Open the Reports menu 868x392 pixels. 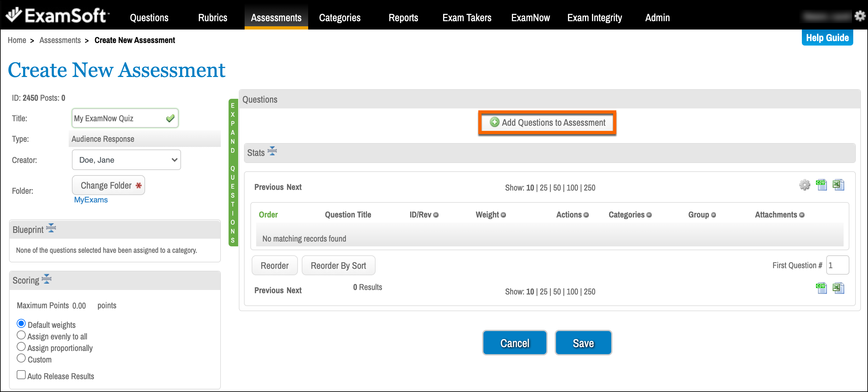[403, 18]
